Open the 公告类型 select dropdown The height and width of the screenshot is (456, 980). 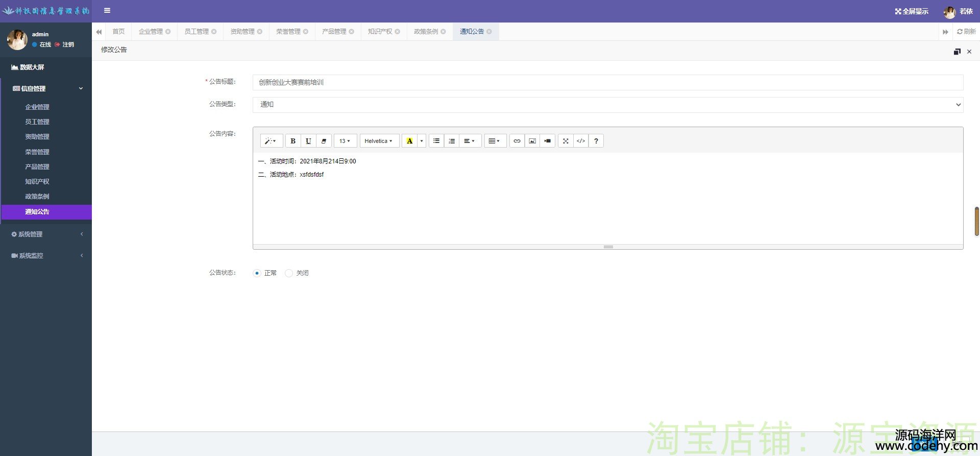tap(608, 105)
